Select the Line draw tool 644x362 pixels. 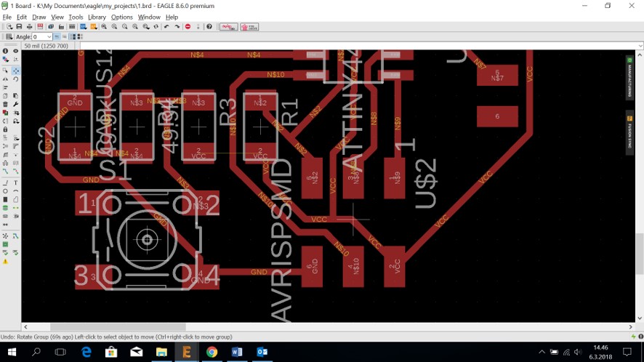coord(5,183)
